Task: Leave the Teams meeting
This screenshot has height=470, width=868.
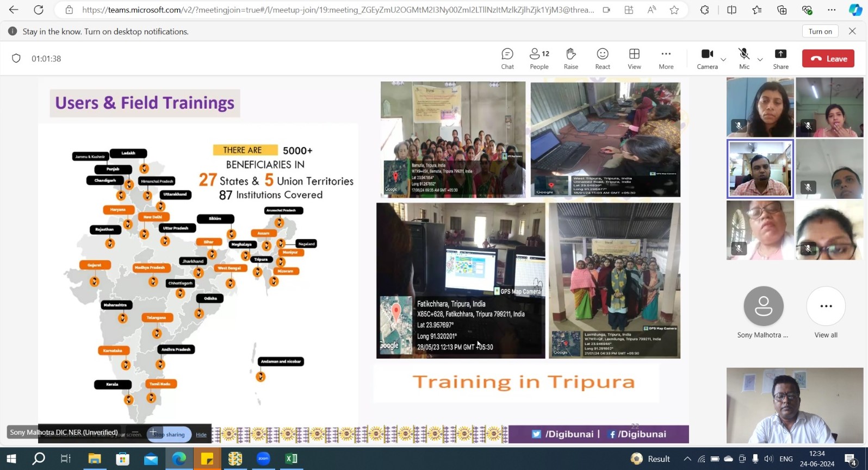Action: [828, 59]
